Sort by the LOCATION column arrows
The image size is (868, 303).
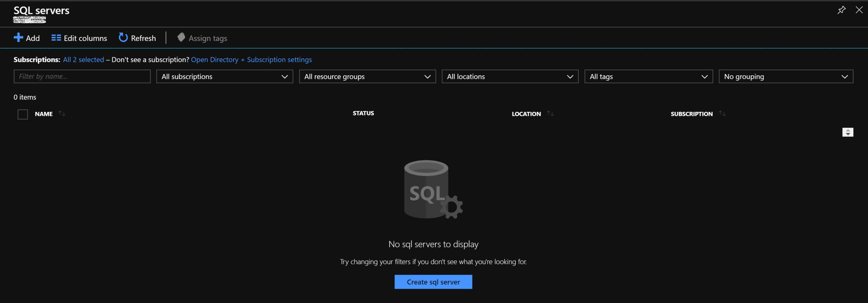[x=550, y=114]
